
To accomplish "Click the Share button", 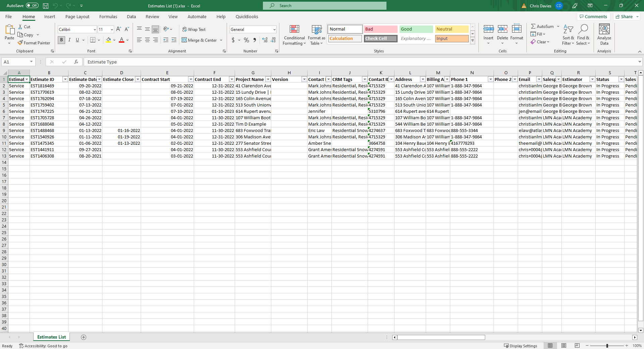I will click(x=627, y=17).
